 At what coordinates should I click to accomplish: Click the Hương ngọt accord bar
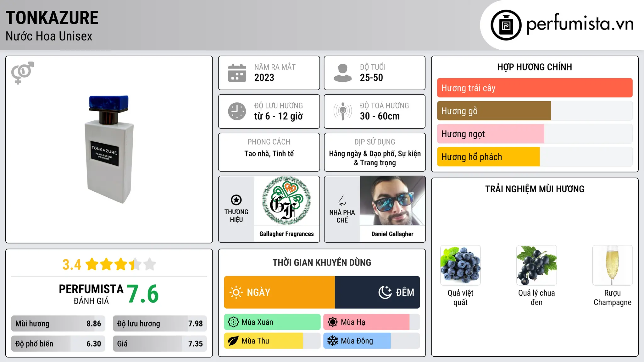(535, 134)
